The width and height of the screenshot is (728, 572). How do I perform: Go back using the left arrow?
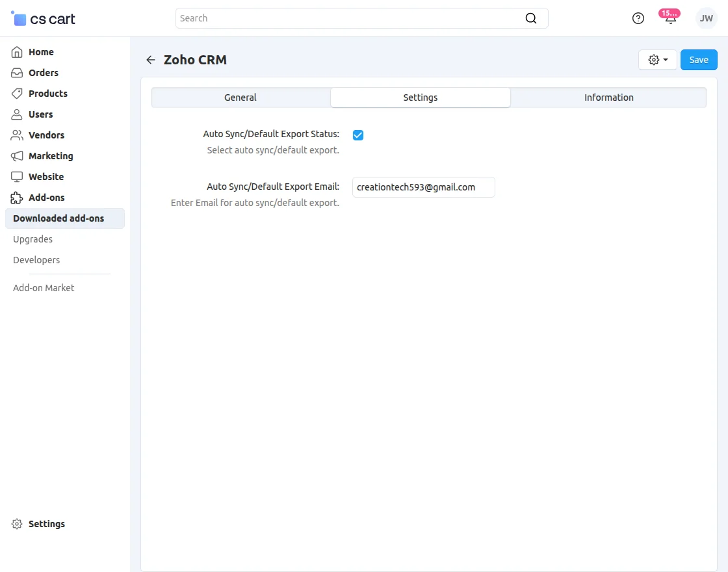pyautogui.click(x=151, y=60)
